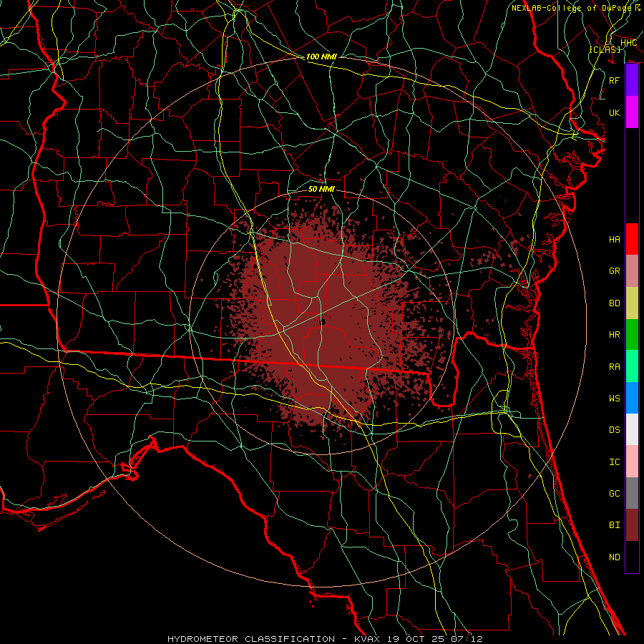
Task: Click the GR legend label
Action: (614, 271)
